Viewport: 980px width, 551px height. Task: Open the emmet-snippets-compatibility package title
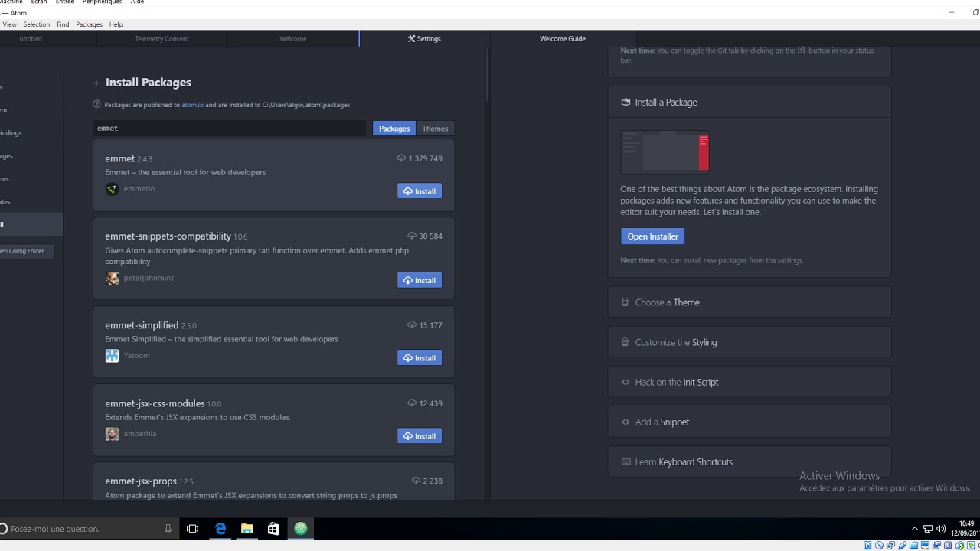click(x=168, y=236)
